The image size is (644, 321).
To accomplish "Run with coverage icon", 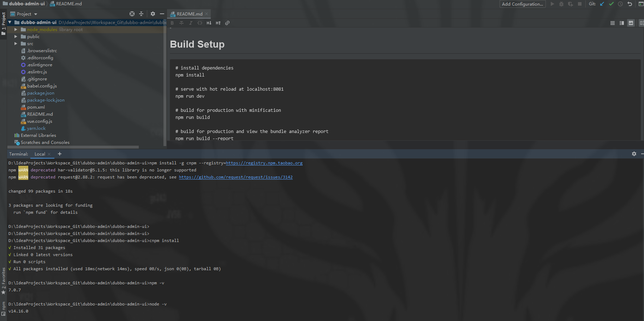I will pos(571,4).
